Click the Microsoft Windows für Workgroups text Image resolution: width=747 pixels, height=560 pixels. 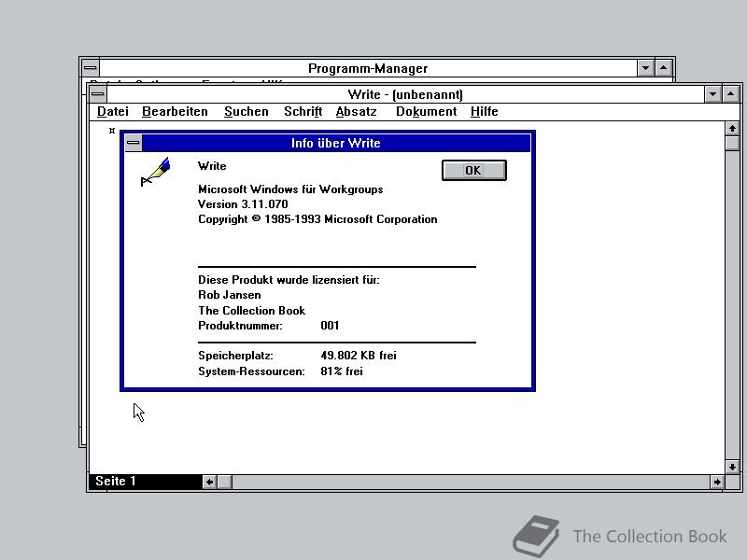click(290, 189)
